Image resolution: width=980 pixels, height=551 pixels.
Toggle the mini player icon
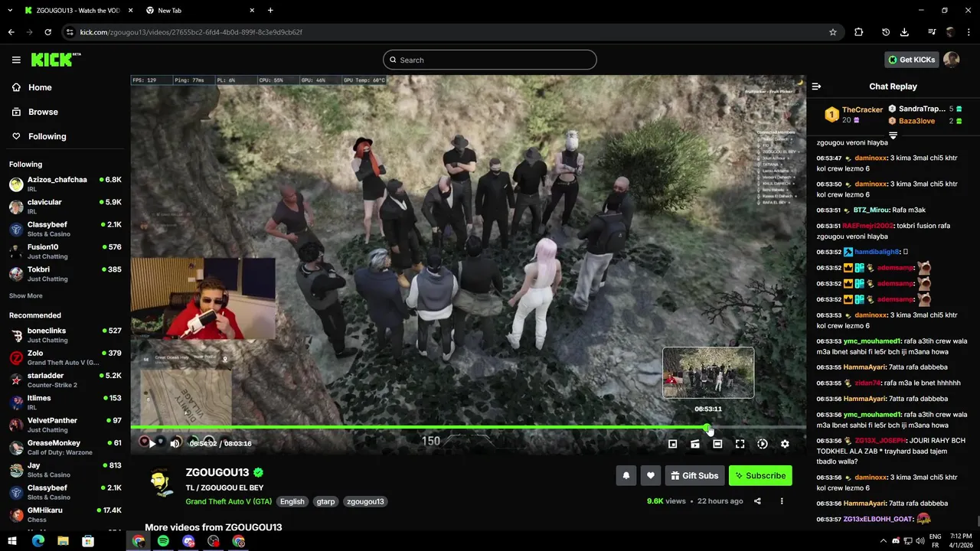tap(672, 444)
